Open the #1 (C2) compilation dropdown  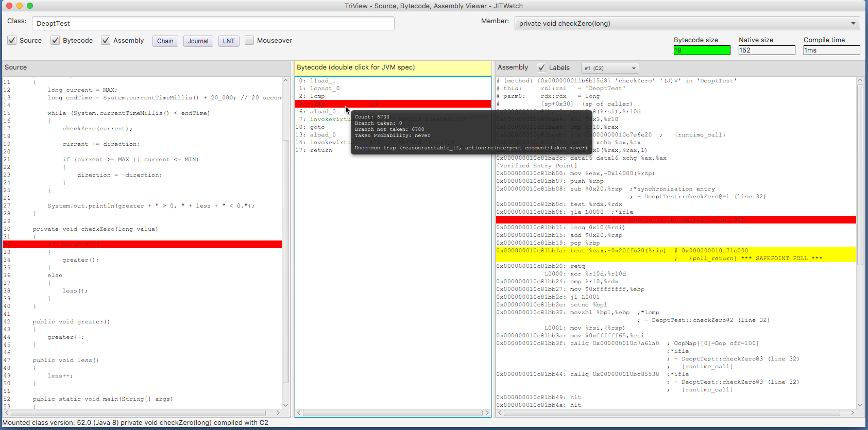pos(610,68)
